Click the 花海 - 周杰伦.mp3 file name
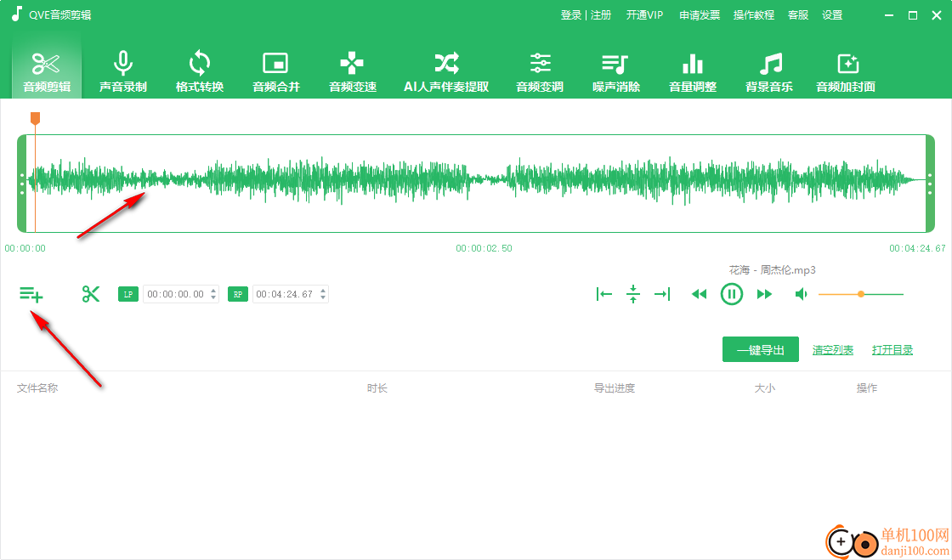 [x=773, y=270]
